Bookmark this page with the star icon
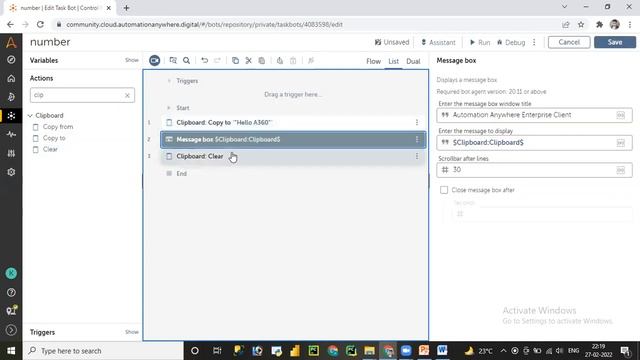 pyautogui.click(x=581, y=25)
